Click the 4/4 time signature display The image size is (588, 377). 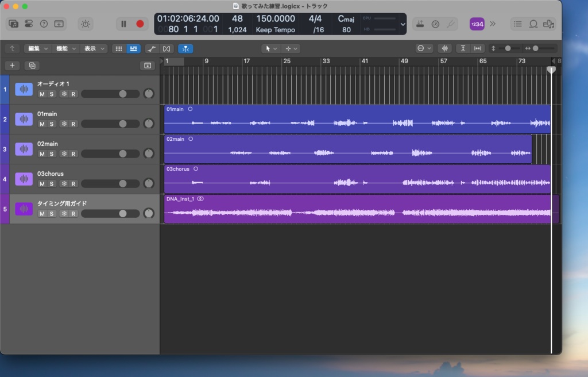point(315,19)
